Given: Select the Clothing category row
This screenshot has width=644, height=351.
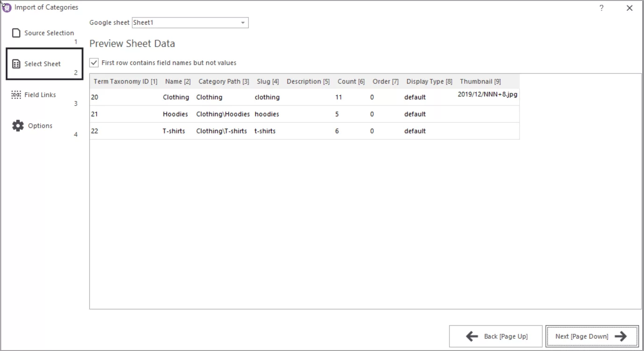Looking at the screenshot, I should (234, 97).
